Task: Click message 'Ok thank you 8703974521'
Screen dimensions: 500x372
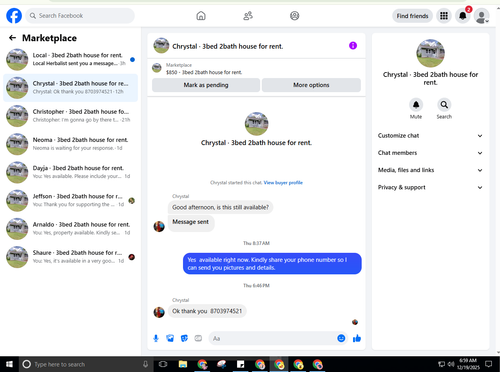Action: coord(207,311)
